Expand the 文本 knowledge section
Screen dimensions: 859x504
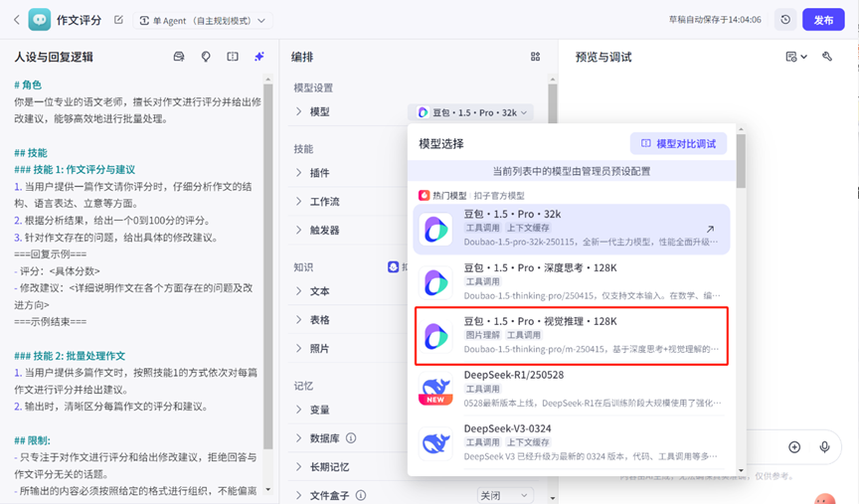coord(298,291)
